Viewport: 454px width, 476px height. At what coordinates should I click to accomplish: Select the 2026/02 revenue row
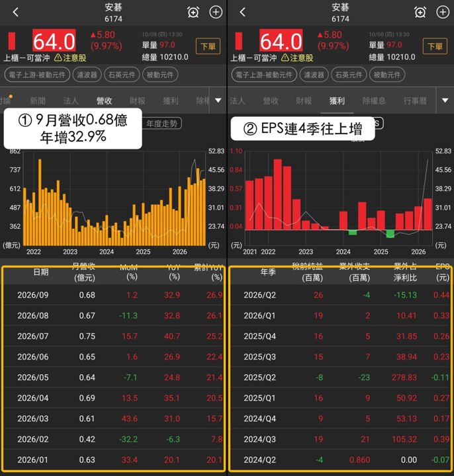[113, 439]
